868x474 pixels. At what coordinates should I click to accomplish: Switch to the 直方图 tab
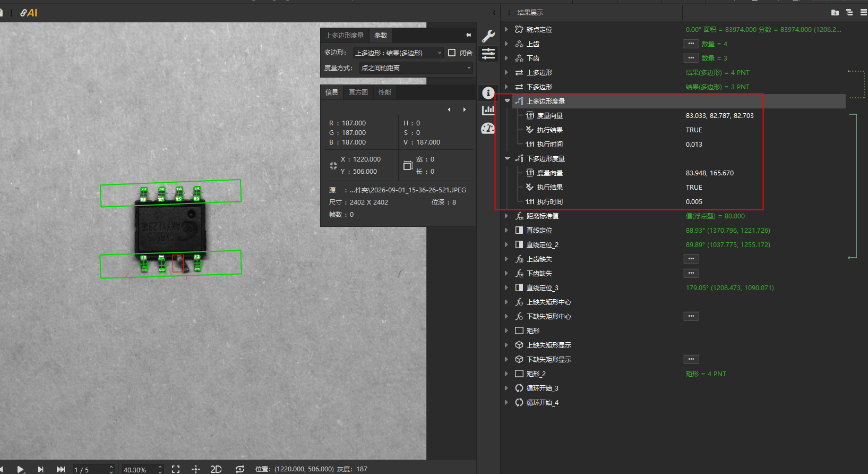pyautogui.click(x=358, y=92)
